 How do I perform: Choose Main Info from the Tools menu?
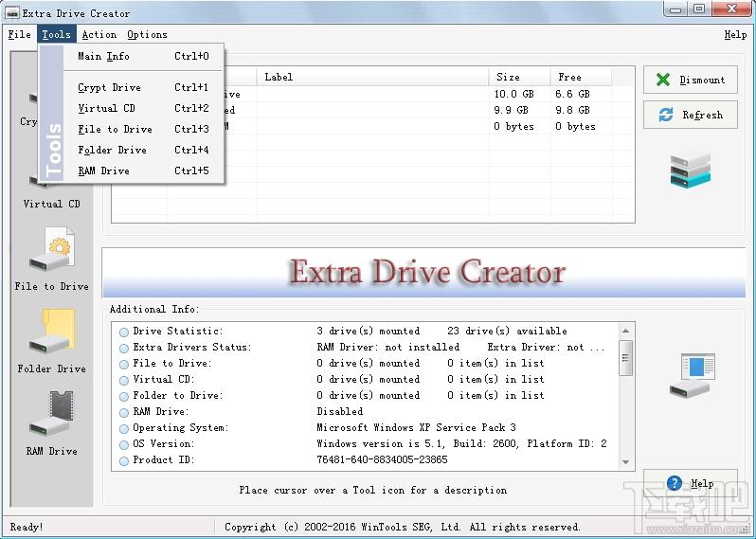tap(143, 57)
